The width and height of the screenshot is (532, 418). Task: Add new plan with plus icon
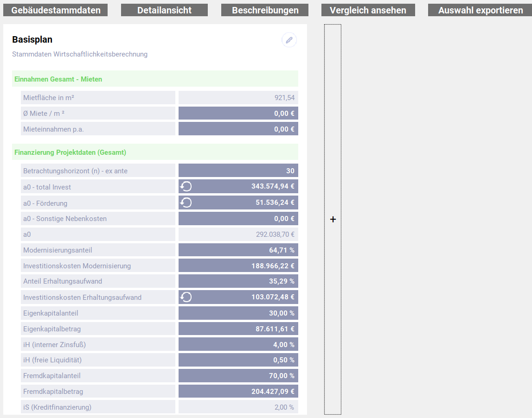333,220
